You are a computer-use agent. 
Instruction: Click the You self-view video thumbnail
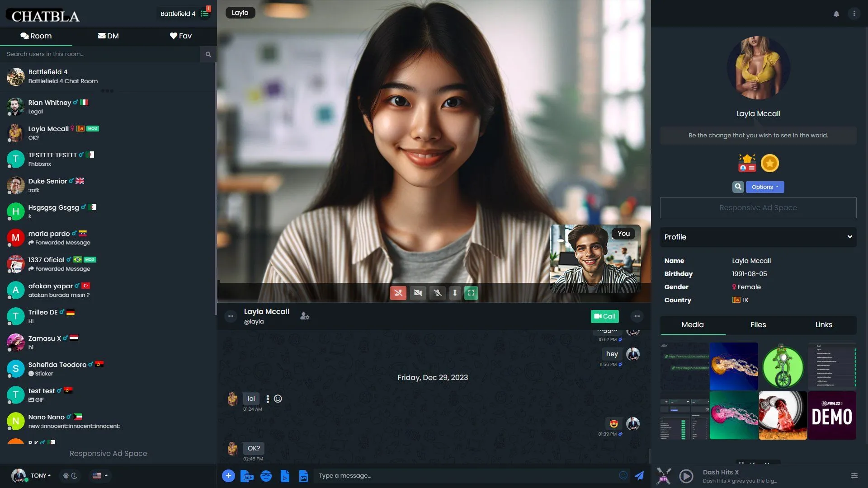tap(595, 259)
